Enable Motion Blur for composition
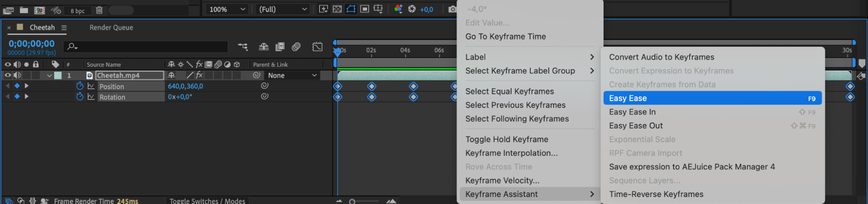This screenshot has height=204, width=868. 296,47
